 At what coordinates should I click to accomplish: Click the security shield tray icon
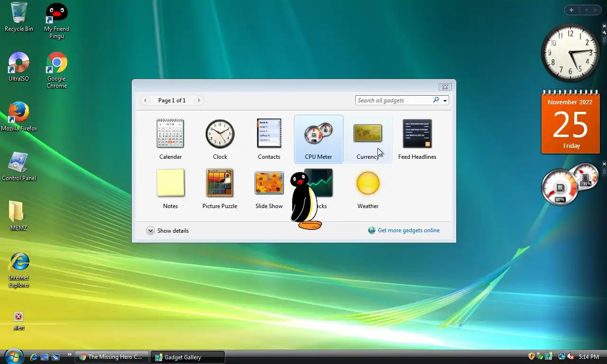click(x=532, y=356)
